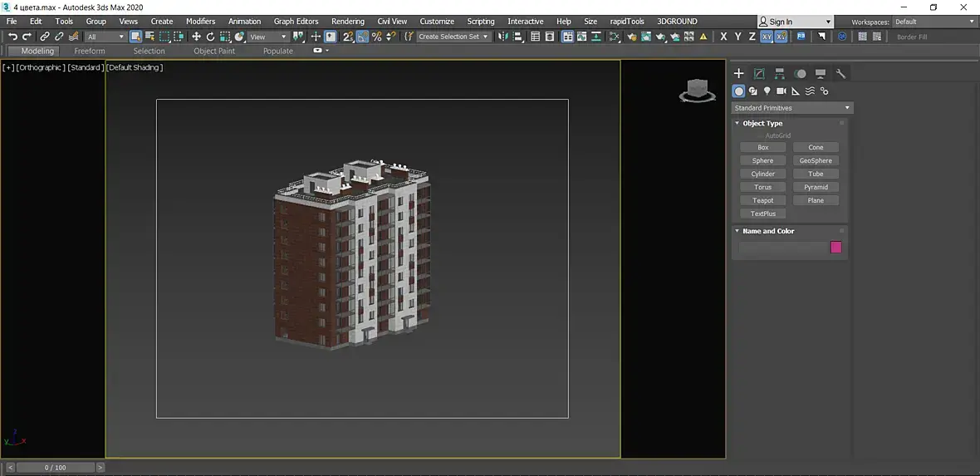Image resolution: width=980 pixels, height=476 pixels.
Task: Open the Standard Primitives dropdown
Action: 792,108
